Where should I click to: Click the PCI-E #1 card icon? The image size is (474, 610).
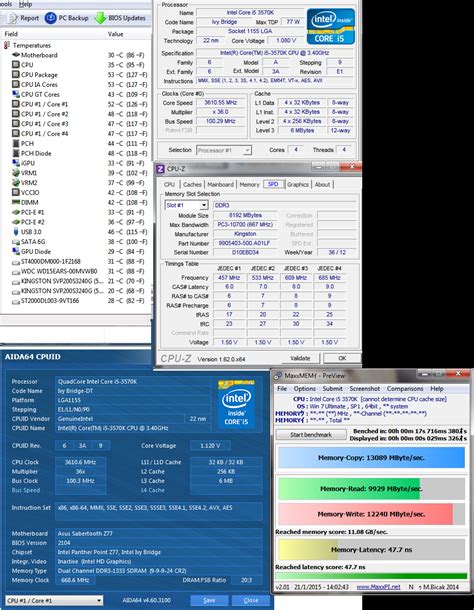pyautogui.click(x=16, y=212)
